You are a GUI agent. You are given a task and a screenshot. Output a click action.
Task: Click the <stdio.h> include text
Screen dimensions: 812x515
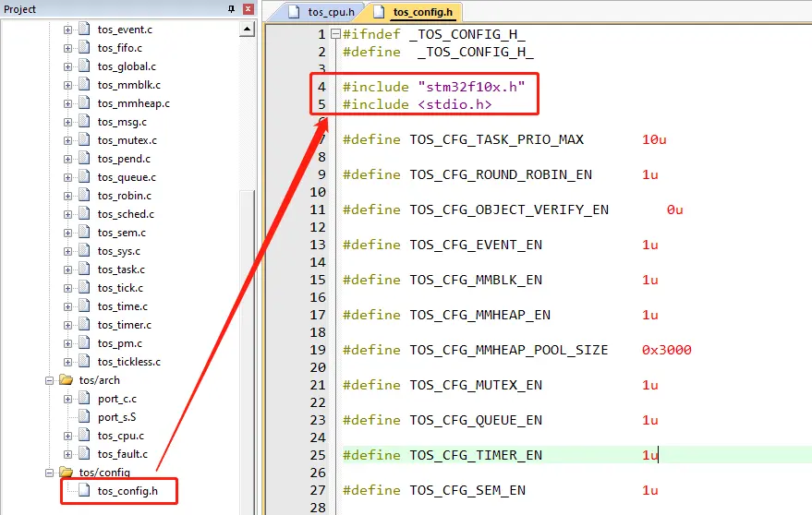tap(454, 104)
